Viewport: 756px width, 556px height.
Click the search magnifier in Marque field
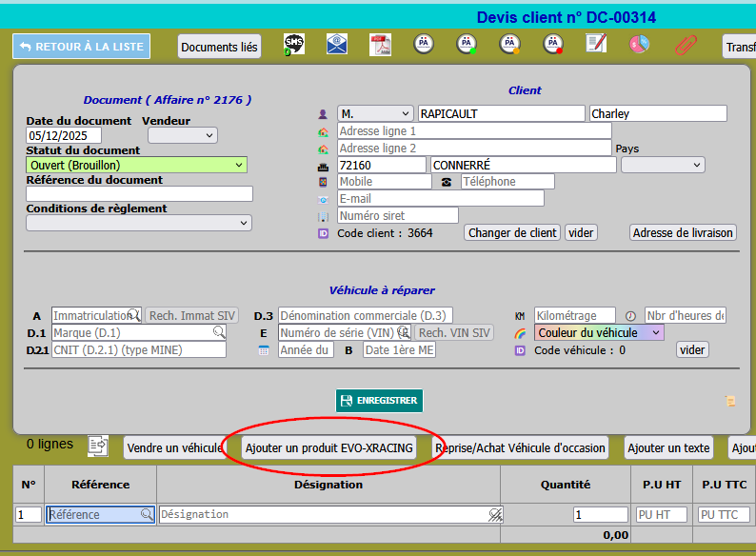click(219, 332)
